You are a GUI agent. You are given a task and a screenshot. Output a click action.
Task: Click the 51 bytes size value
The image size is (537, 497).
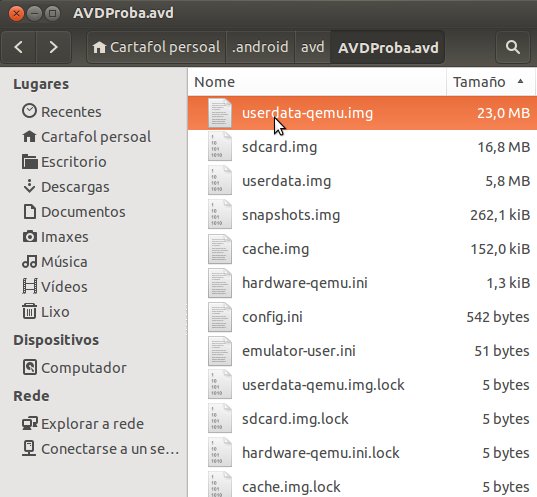pyautogui.click(x=502, y=351)
